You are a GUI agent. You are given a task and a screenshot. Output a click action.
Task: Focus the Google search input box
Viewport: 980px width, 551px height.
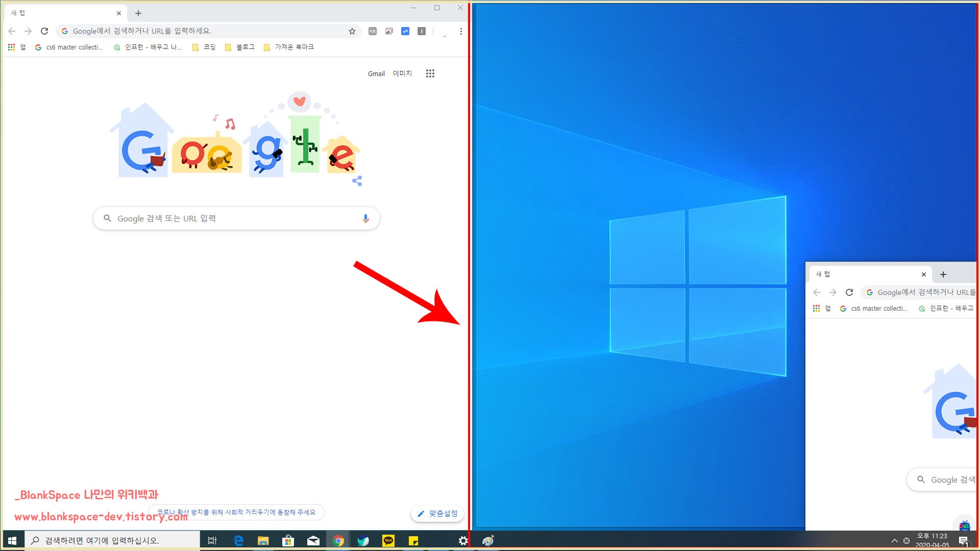[235, 218]
